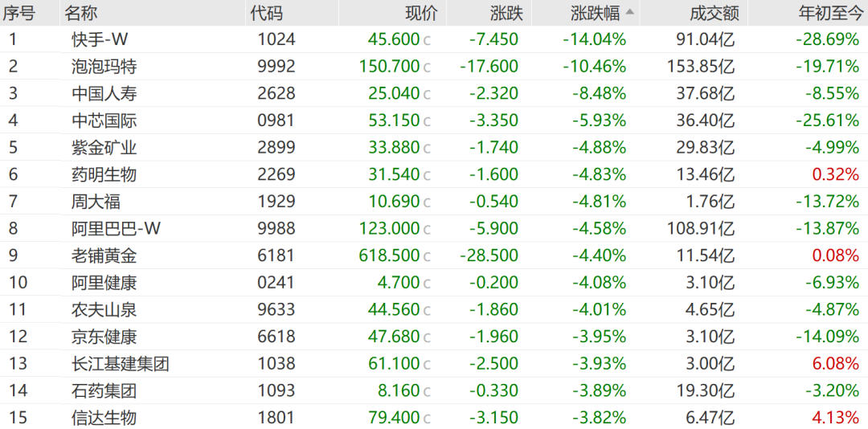This screenshot has height=429, width=868.
Task: Click the 名称 column header
Action: pyautogui.click(x=81, y=13)
